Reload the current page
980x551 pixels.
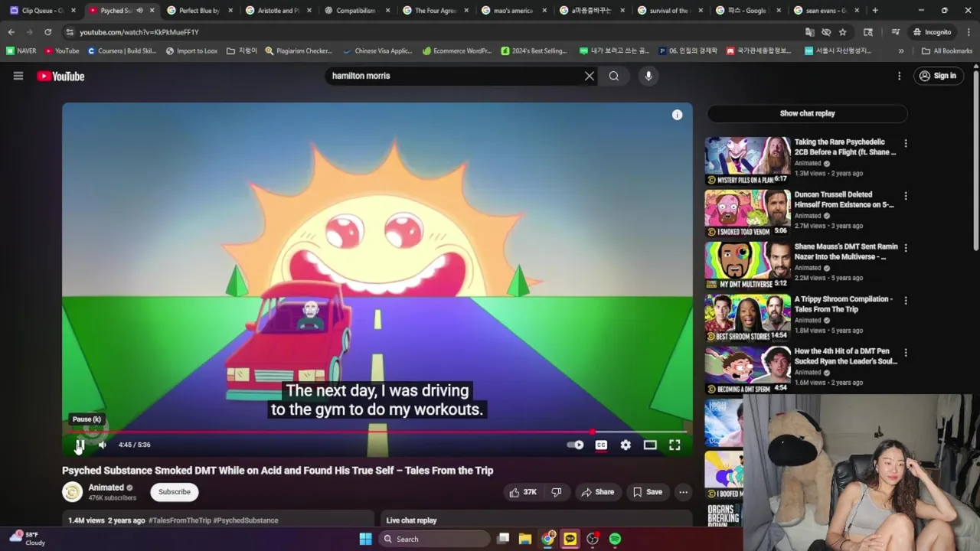[x=47, y=32]
